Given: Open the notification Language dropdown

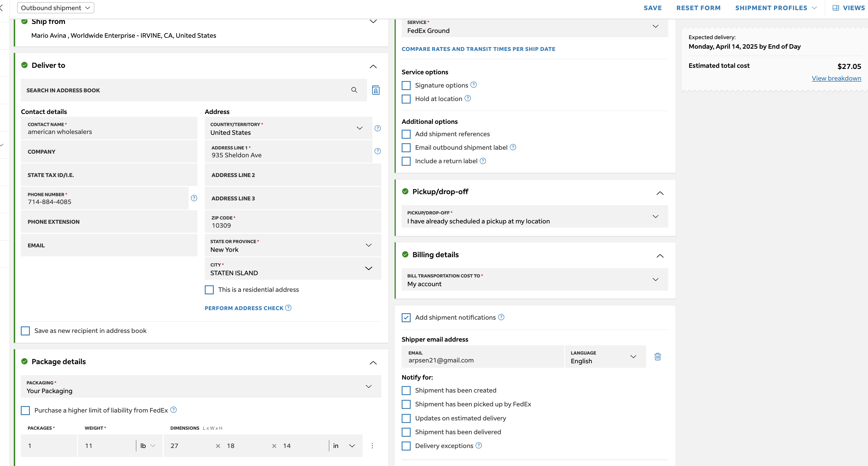Looking at the screenshot, I should pyautogui.click(x=605, y=357).
